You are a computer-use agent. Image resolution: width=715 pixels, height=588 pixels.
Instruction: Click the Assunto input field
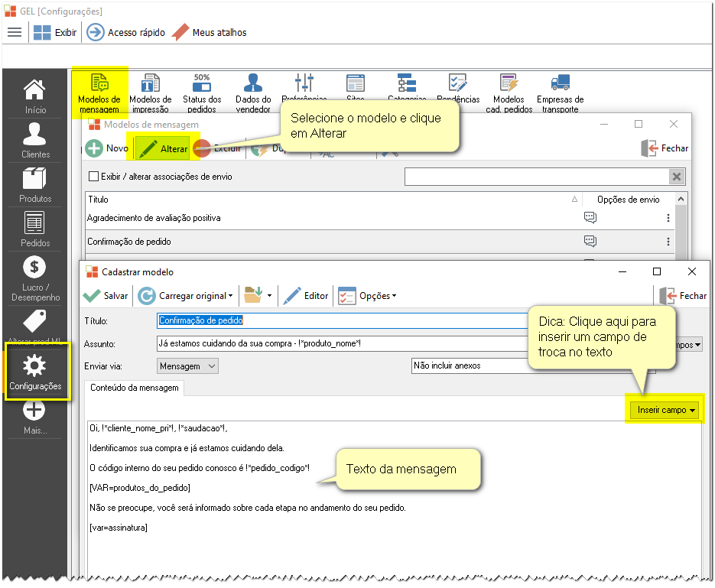(x=342, y=343)
